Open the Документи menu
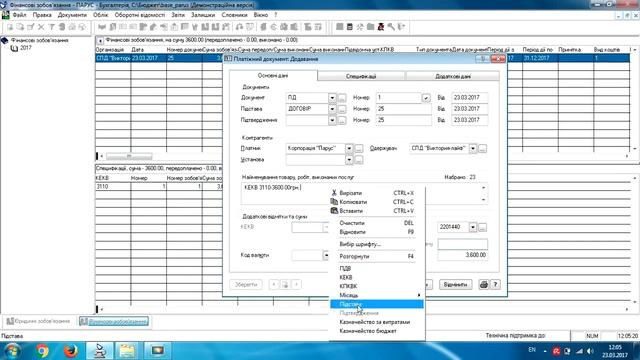This screenshot has height=360, width=640. (72, 15)
